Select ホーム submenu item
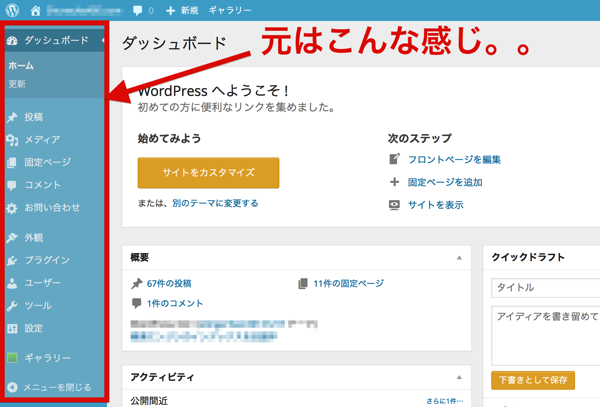Viewport: 600px width, 407px height. [x=21, y=66]
